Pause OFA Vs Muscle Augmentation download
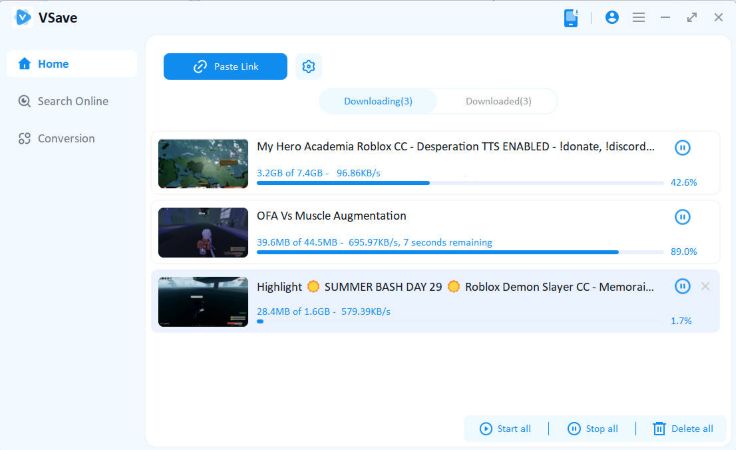Viewport: 736px width, 450px height. pyautogui.click(x=682, y=217)
